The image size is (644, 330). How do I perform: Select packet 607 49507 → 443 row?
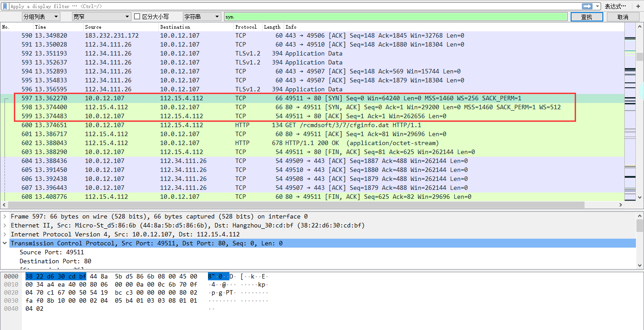[x=312, y=188]
